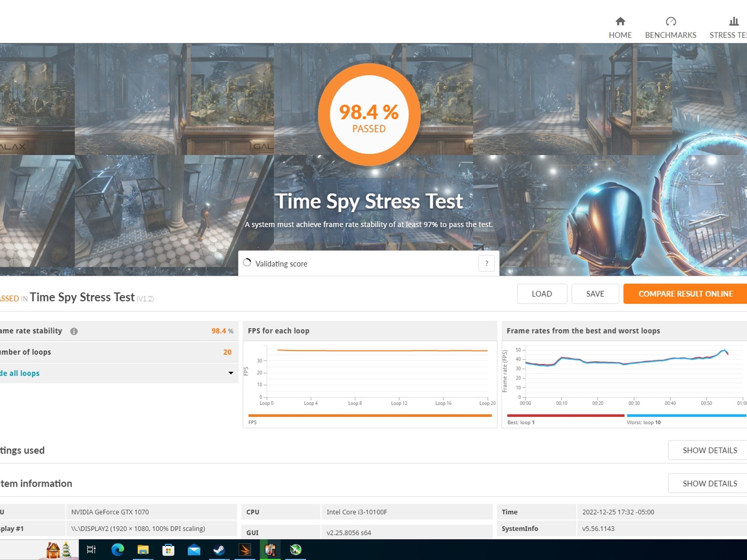Show details for system information
Viewport: 747px width, 560px height.
point(709,483)
